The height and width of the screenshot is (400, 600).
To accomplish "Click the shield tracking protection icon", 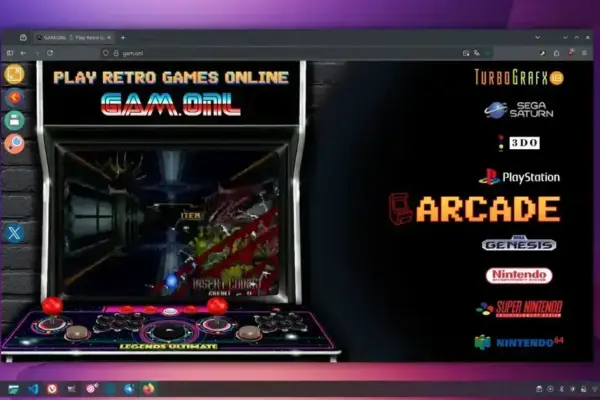I will pos(106,53).
